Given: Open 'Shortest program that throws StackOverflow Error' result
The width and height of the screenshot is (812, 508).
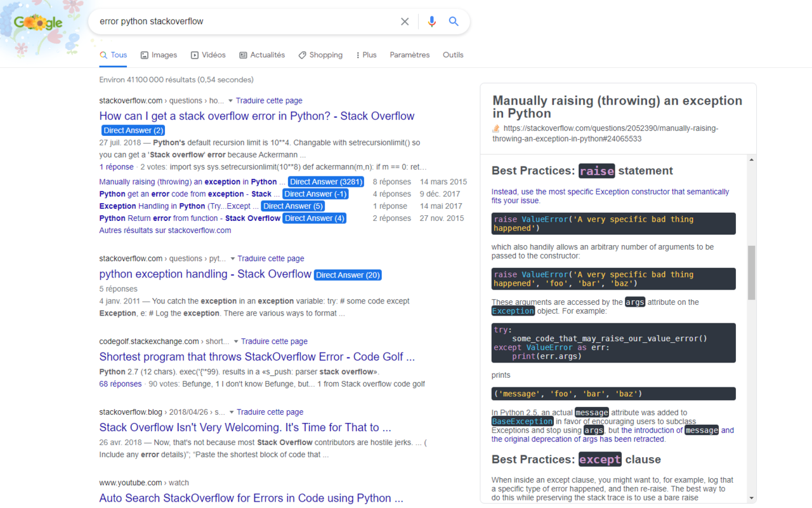Looking at the screenshot, I should tap(257, 357).
